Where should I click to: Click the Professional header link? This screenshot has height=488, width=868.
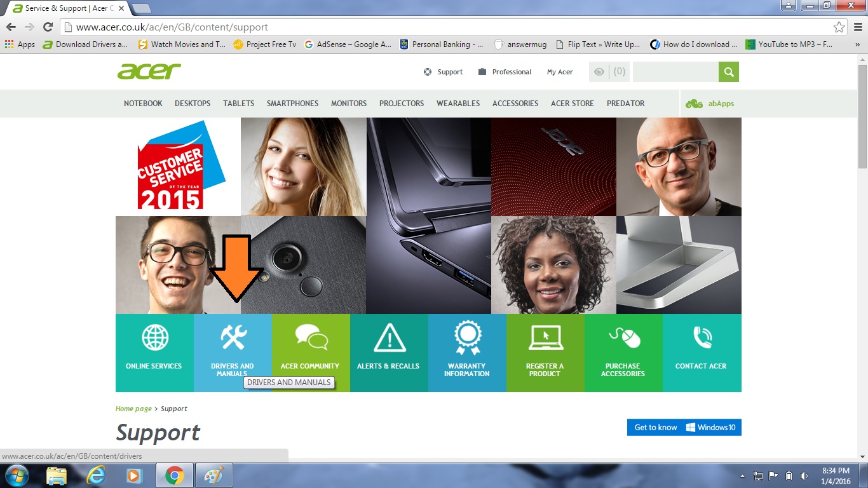pos(505,72)
